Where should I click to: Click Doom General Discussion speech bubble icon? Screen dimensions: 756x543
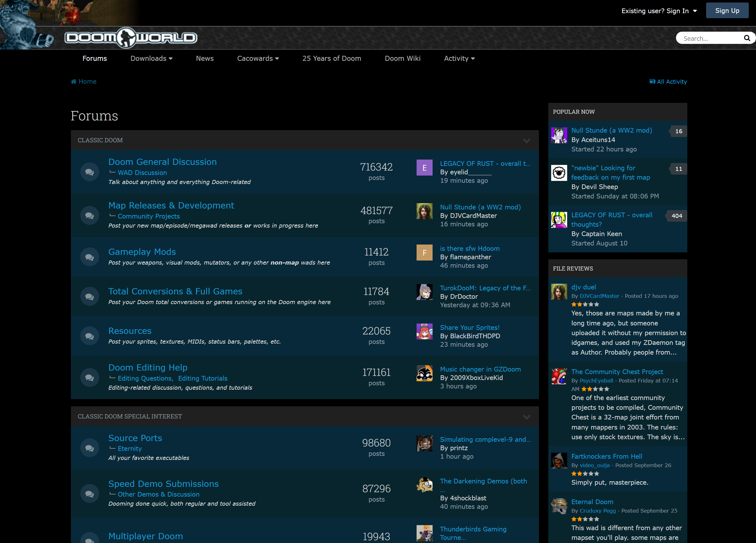click(89, 172)
